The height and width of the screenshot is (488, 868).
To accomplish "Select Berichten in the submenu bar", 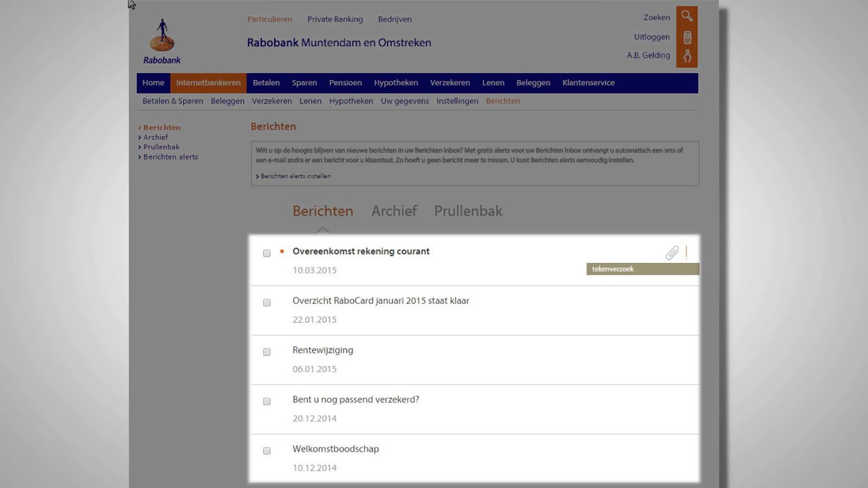I will (x=503, y=101).
